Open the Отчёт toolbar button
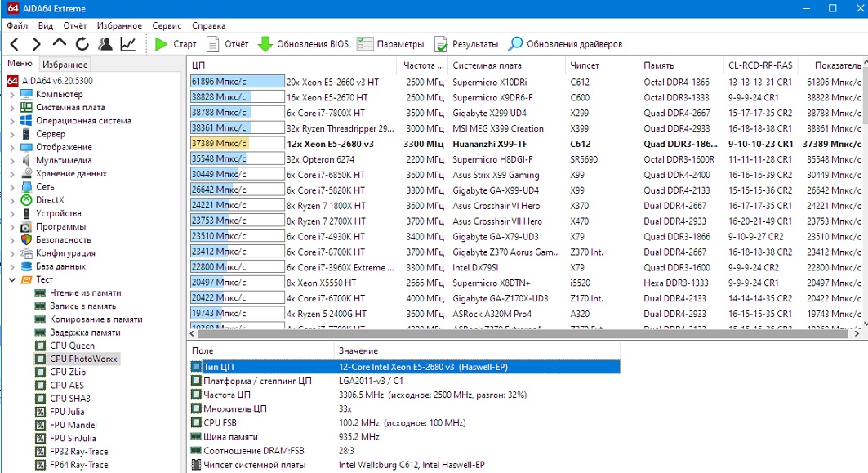The image size is (868, 473). pos(228,44)
